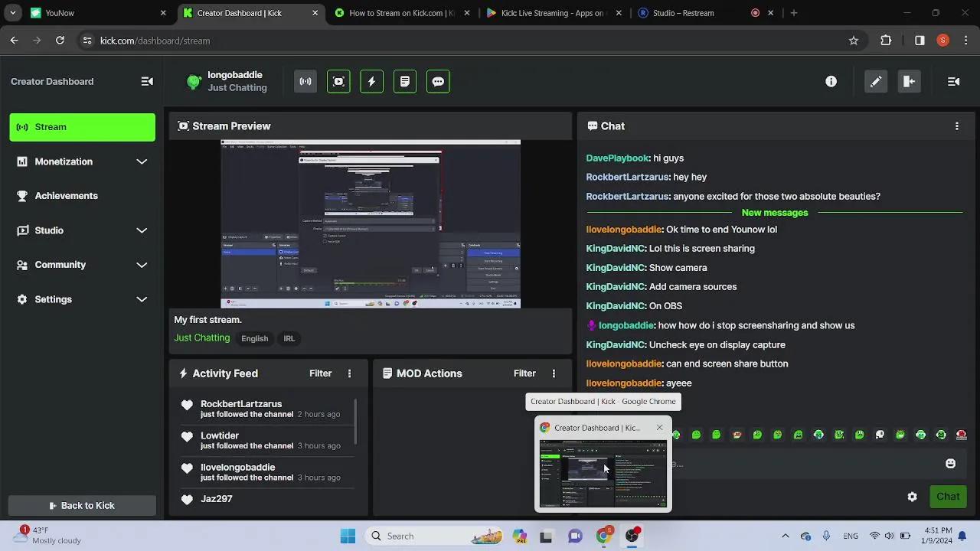Click the longobaddie channel avatar
This screenshot has width=980, height=551.
point(194,81)
